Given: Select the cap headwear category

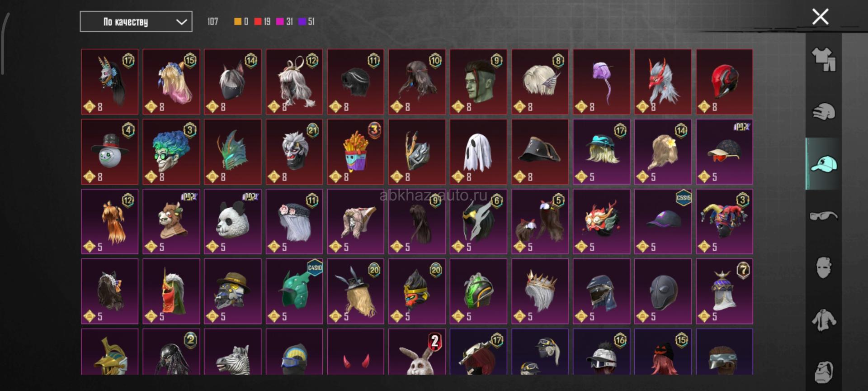Looking at the screenshot, I should 824,164.
